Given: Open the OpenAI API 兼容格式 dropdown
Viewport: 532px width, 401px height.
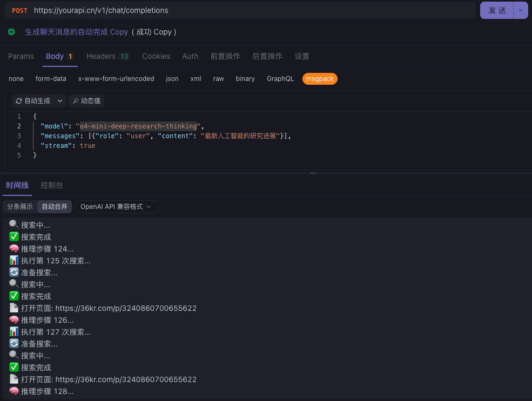Looking at the screenshot, I should (x=117, y=206).
